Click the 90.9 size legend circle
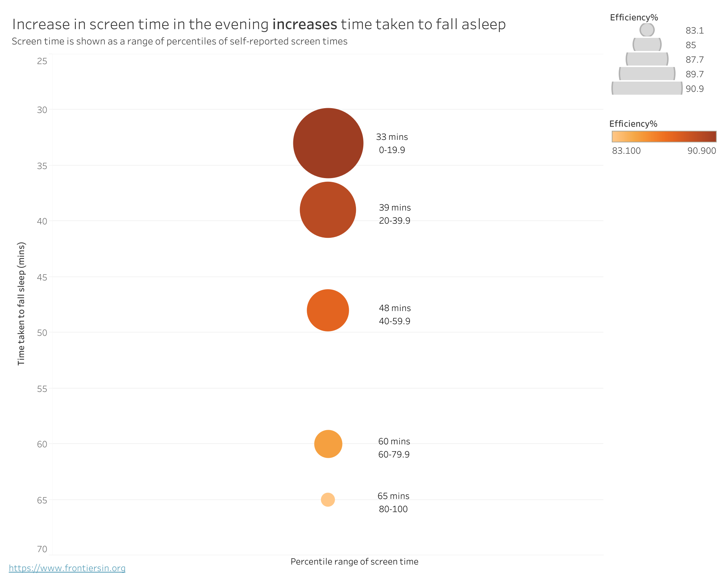 click(x=647, y=89)
